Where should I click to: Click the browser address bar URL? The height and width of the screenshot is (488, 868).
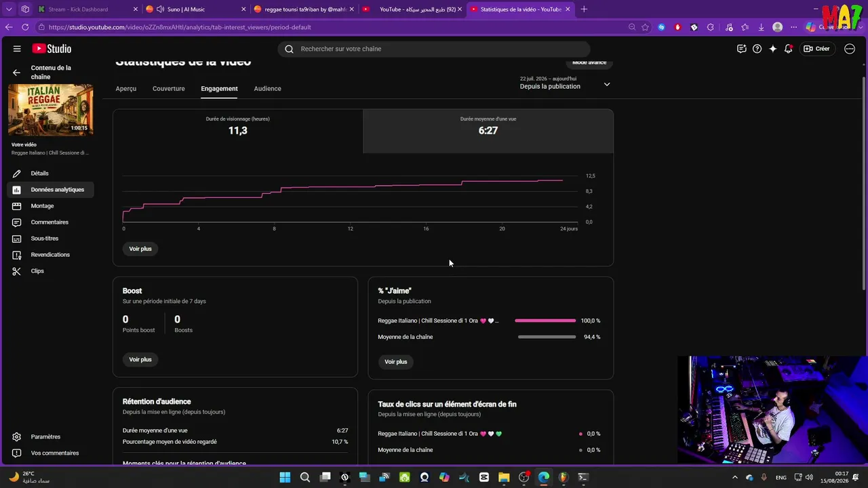[180, 27]
